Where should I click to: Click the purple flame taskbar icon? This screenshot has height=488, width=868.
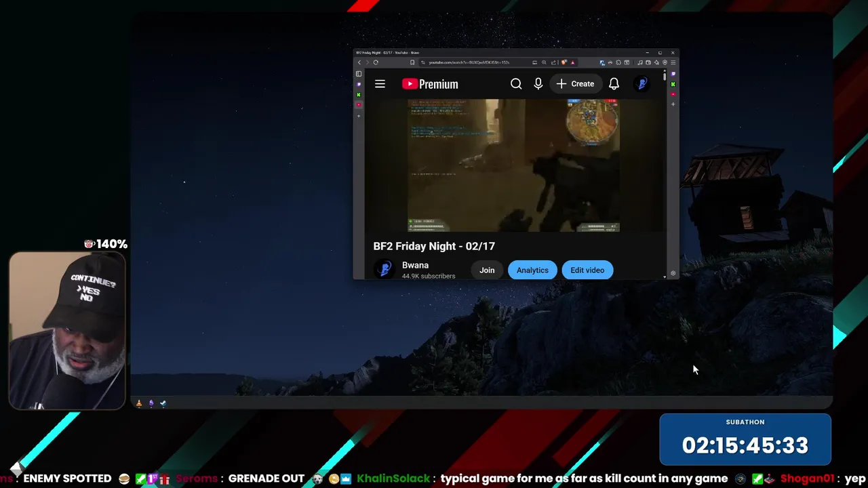(x=151, y=403)
